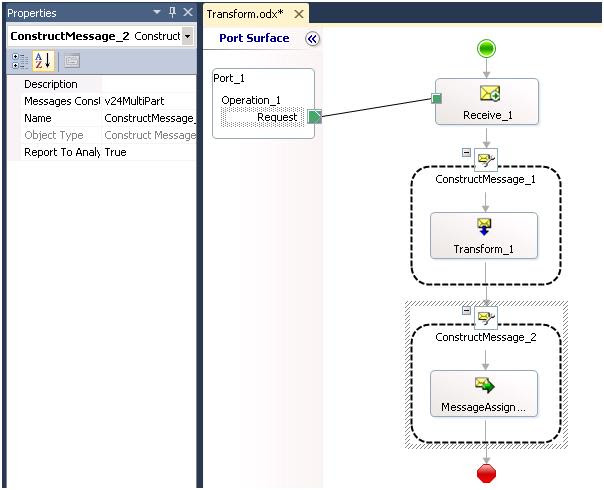The width and height of the screenshot is (604, 490).
Task: Click the ConstructMessage_2 envelope-wrench icon
Action: tap(486, 317)
